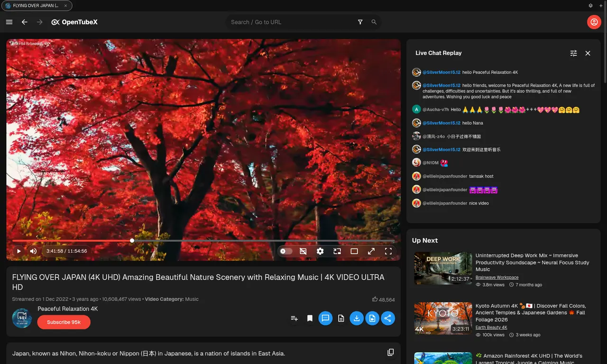Select the FLYING OVER JAPAN browser tab

37,6
